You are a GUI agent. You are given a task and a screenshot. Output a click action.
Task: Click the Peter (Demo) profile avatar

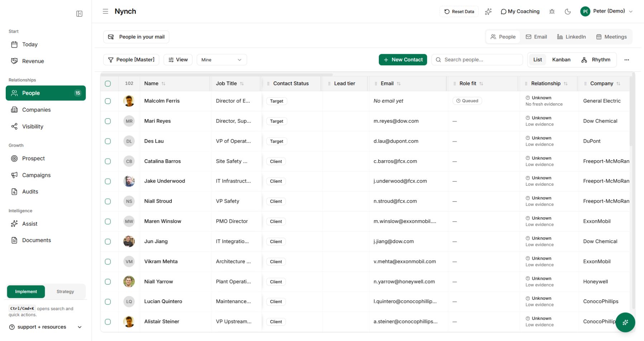[x=585, y=11]
